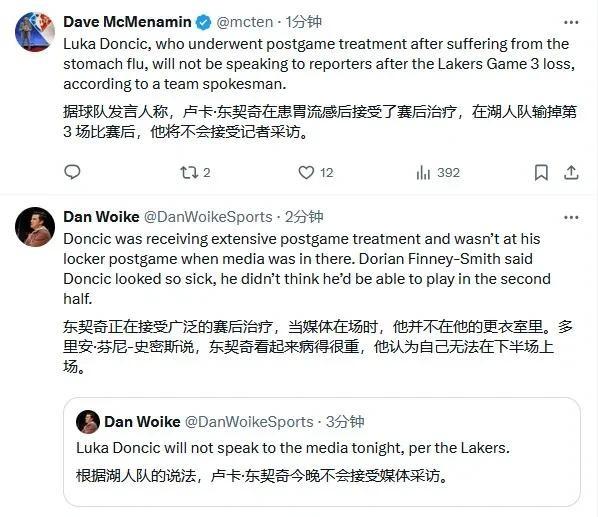Open the 1分钟 timestamp on Dave's tweet

(304, 22)
